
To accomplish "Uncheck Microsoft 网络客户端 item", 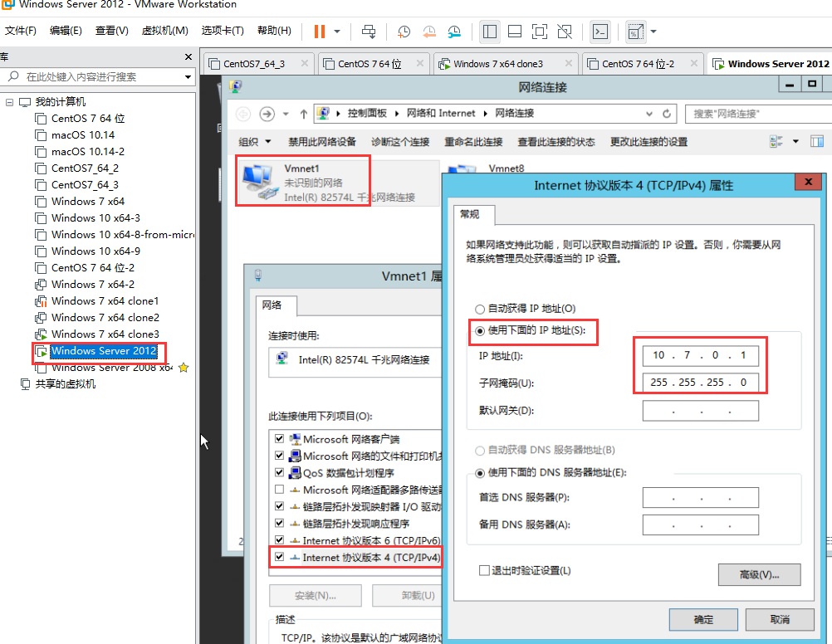I will (280, 439).
